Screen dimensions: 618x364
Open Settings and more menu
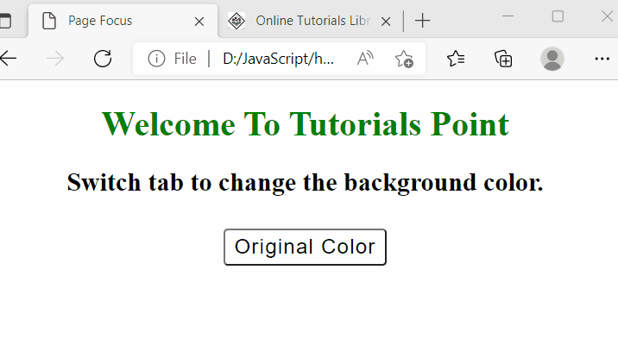pyautogui.click(x=602, y=59)
